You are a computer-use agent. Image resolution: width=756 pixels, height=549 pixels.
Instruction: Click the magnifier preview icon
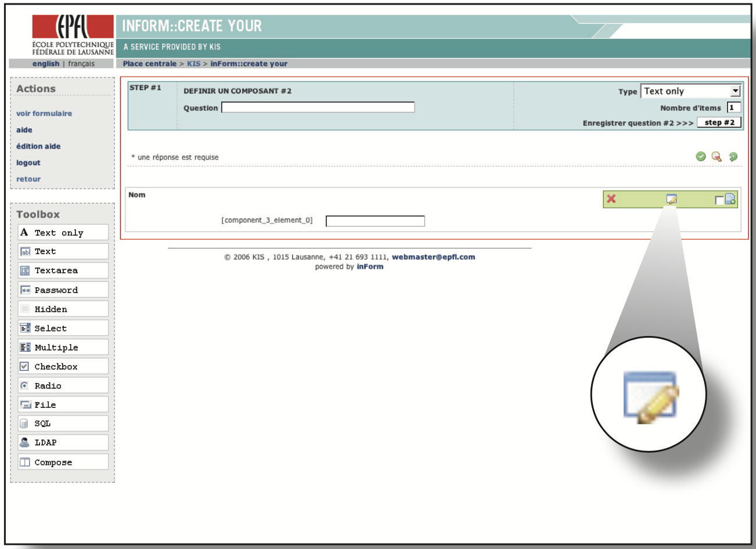click(717, 157)
